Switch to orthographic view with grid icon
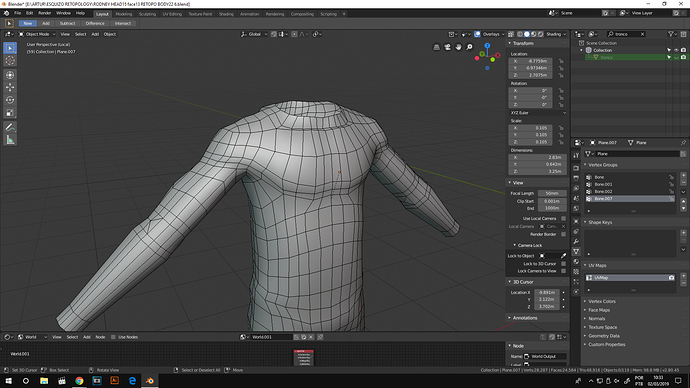The image size is (690, 388). [x=437, y=47]
